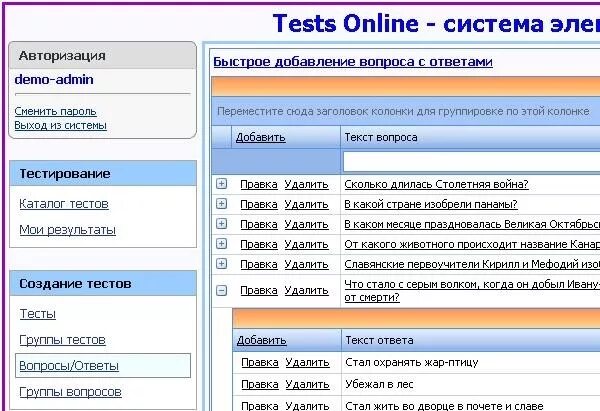Click 'Выход из системы' link
Screen dimensions: 600x411
pyautogui.click(x=60, y=126)
